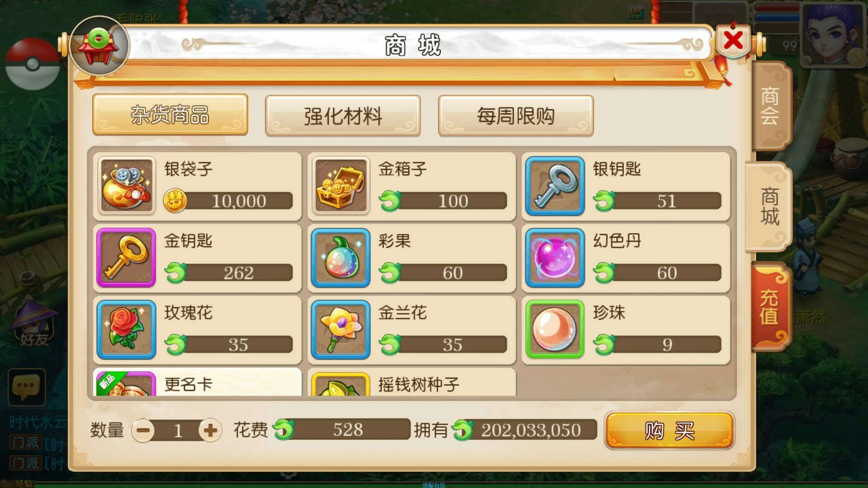Screen dimensions: 868x488
Task: Choose the 银钥匙 silver key icon
Action: (x=555, y=186)
